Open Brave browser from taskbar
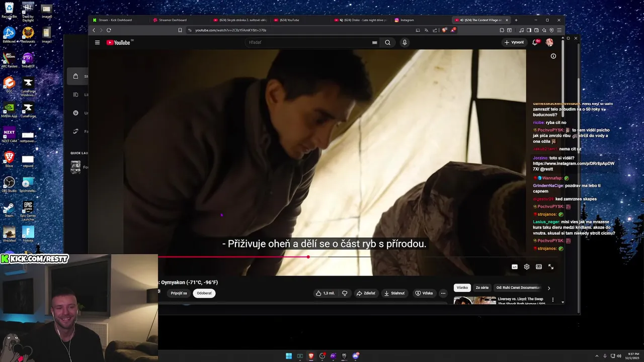Viewport: 644px width, 362px height. point(311,356)
